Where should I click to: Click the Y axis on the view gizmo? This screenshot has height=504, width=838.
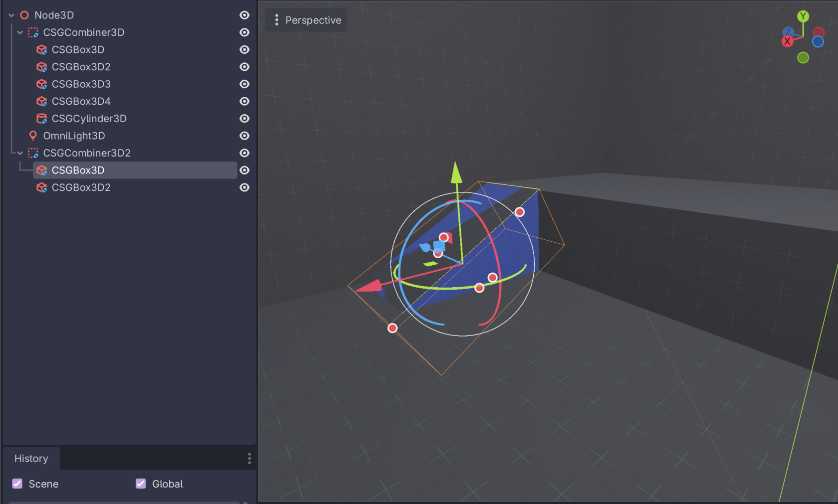coord(803,15)
